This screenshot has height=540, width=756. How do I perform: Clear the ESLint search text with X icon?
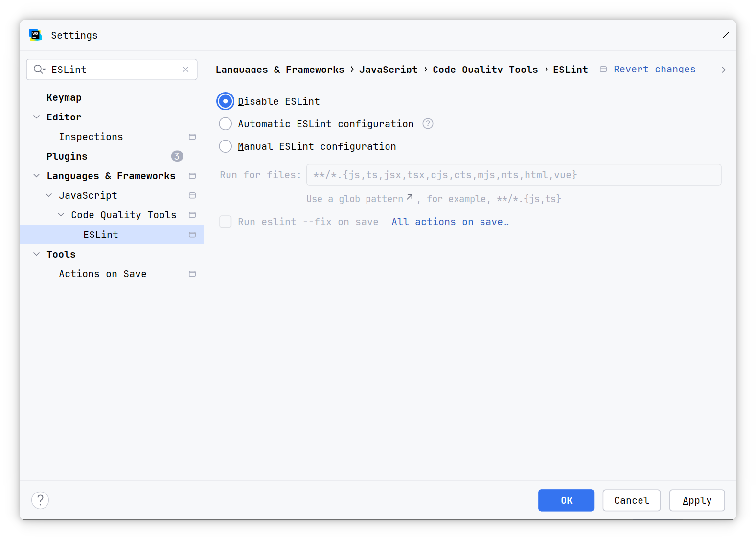click(x=186, y=70)
